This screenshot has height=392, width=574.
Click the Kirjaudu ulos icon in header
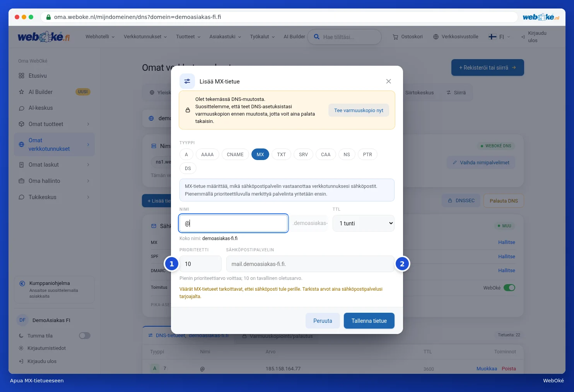(x=523, y=37)
